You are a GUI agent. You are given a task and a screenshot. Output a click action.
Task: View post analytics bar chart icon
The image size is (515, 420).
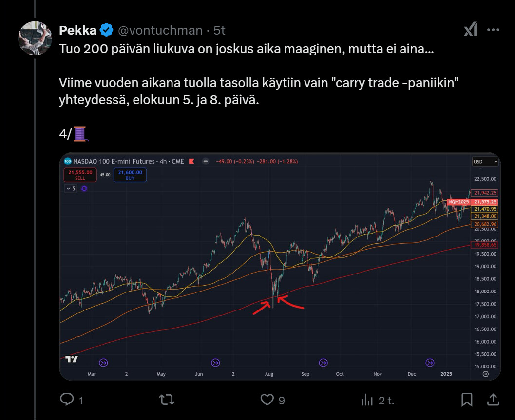366,400
